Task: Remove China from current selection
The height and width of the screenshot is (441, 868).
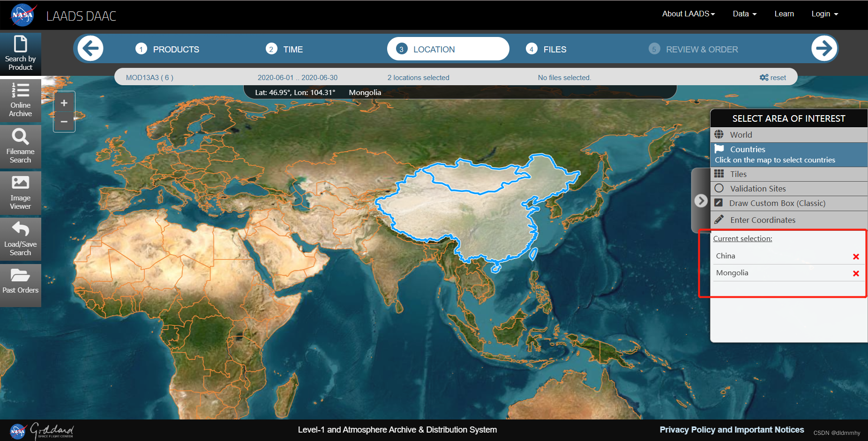Action: [x=856, y=257]
